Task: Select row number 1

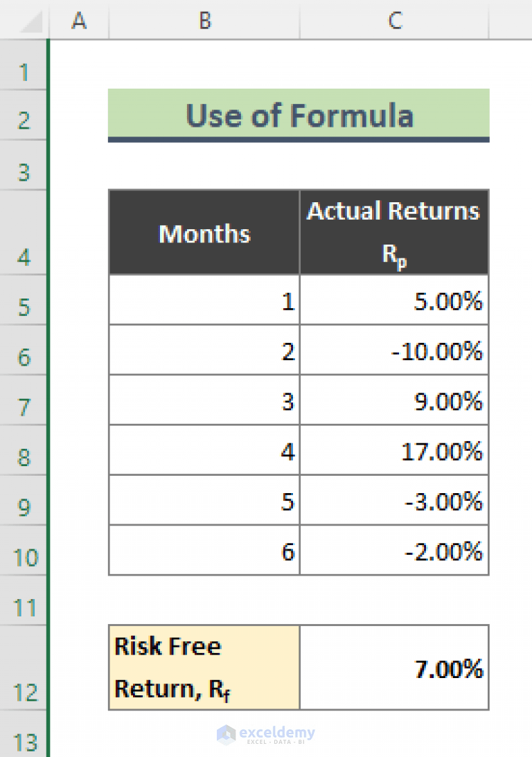Action: pyautogui.click(x=24, y=71)
